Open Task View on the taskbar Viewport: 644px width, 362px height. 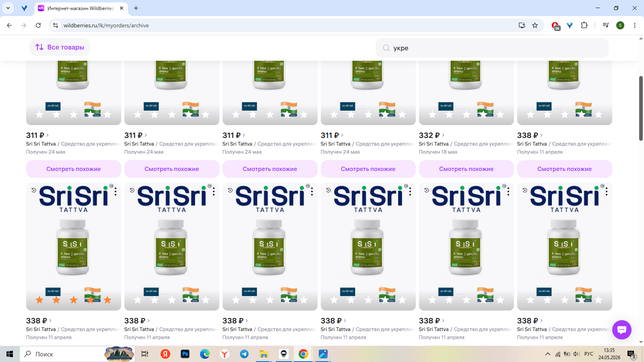[x=145, y=354]
